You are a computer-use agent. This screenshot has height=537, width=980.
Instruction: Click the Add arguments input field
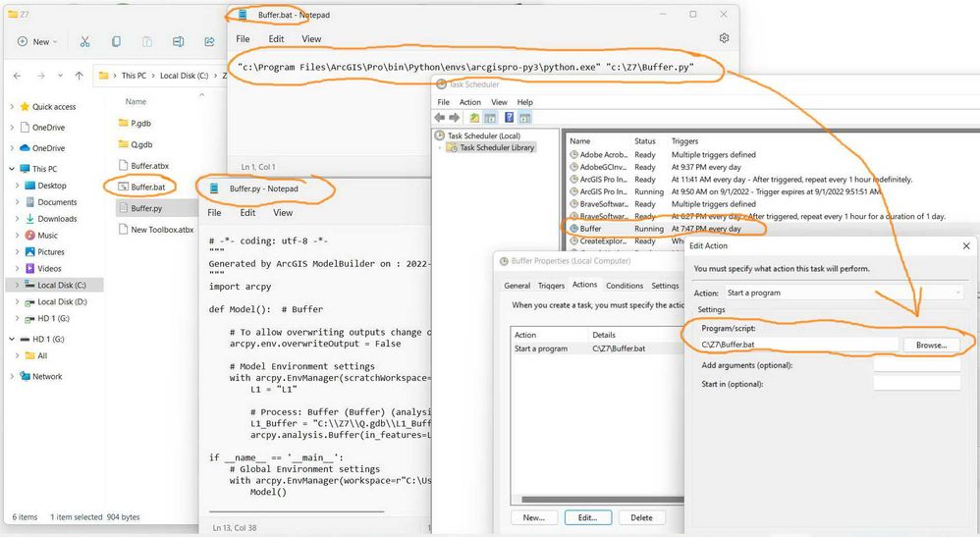(917, 365)
